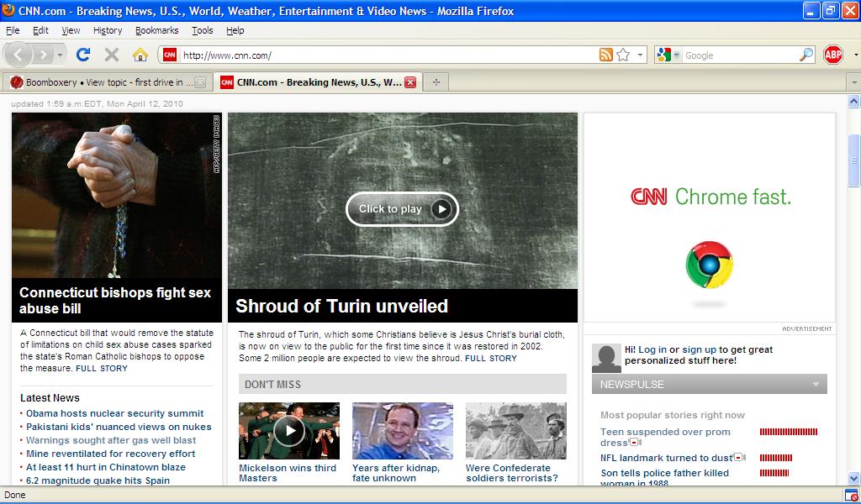Switch to the Boomboxery tab
861x504 pixels.
click(x=108, y=82)
